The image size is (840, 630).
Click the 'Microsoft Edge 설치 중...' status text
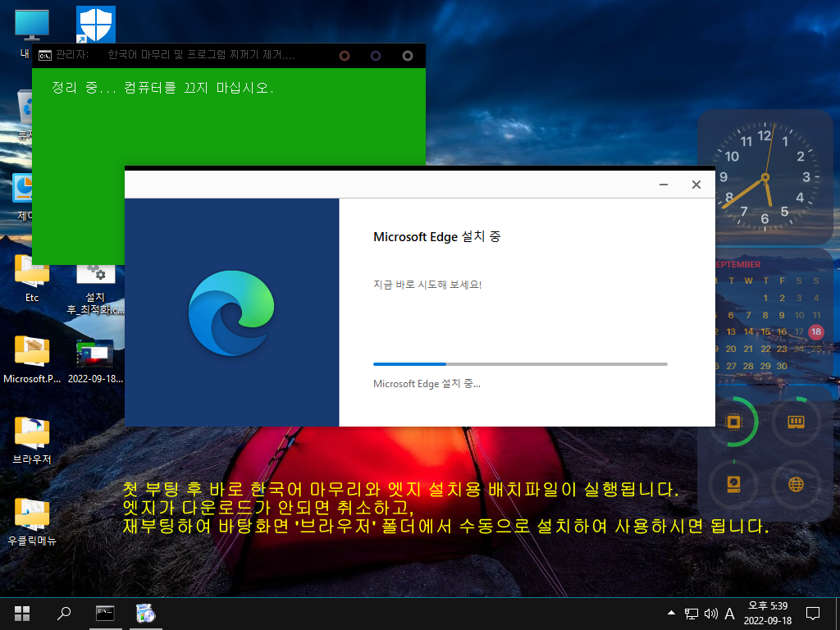427,384
